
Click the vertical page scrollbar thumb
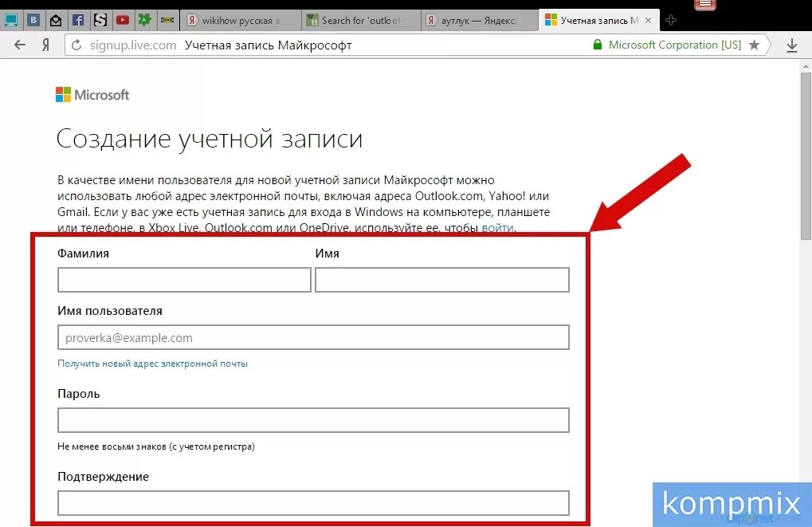(806, 155)
